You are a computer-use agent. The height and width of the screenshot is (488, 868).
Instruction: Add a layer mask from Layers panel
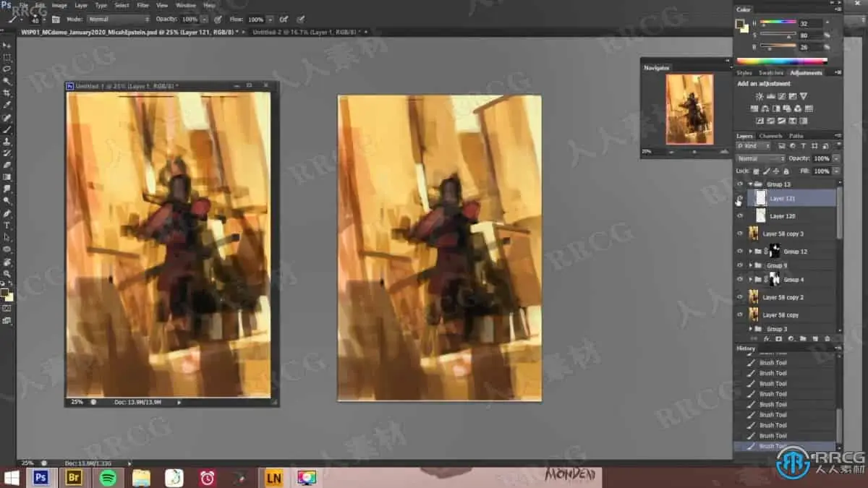point(778,338)
